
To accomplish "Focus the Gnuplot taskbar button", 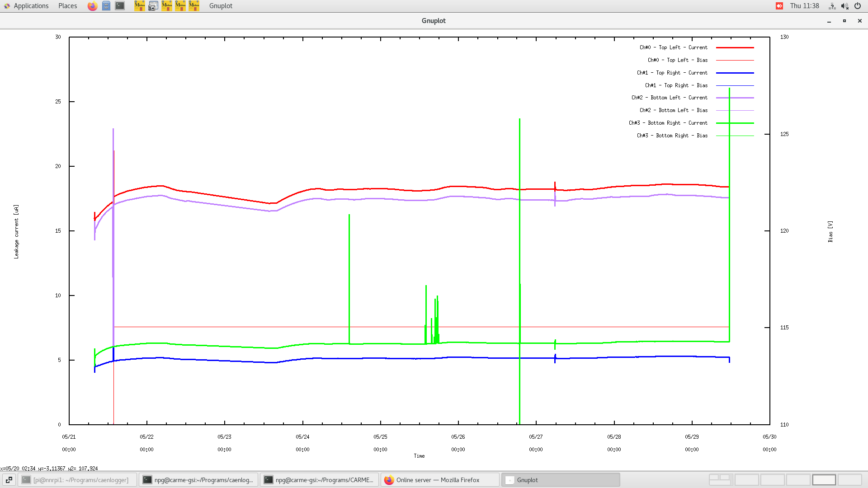I will [561, 480].
